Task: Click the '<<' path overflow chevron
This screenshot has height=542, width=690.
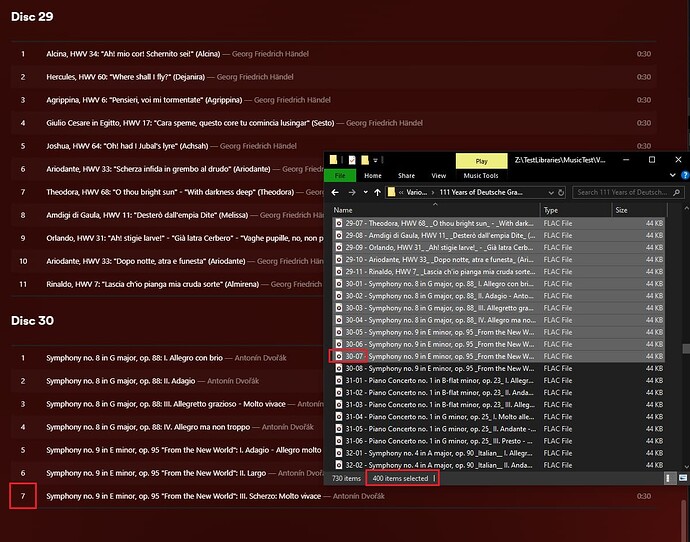Action: [x=401, y=192]
